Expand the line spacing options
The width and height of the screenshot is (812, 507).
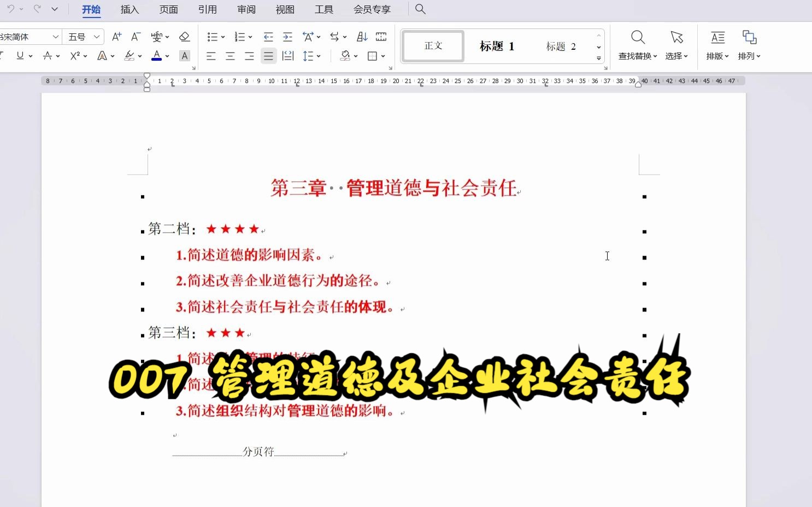[x=317, y=55]
